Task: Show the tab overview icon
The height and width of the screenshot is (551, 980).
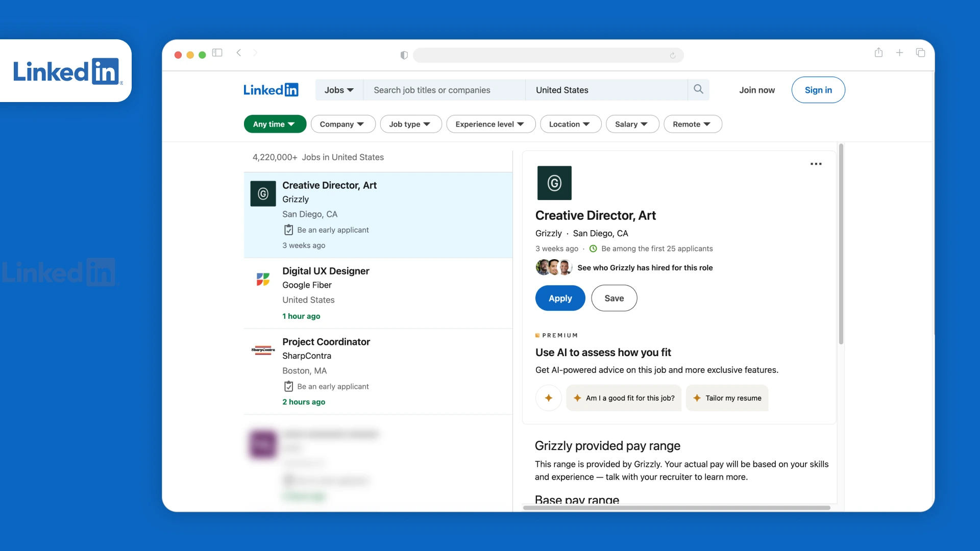Action: [x=920, y=53]
